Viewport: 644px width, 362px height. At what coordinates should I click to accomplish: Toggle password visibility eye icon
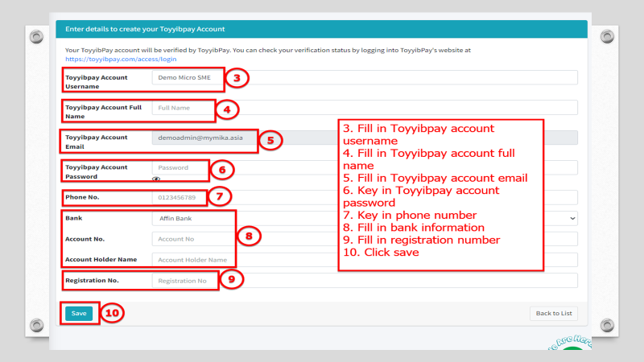pos(156,179)
